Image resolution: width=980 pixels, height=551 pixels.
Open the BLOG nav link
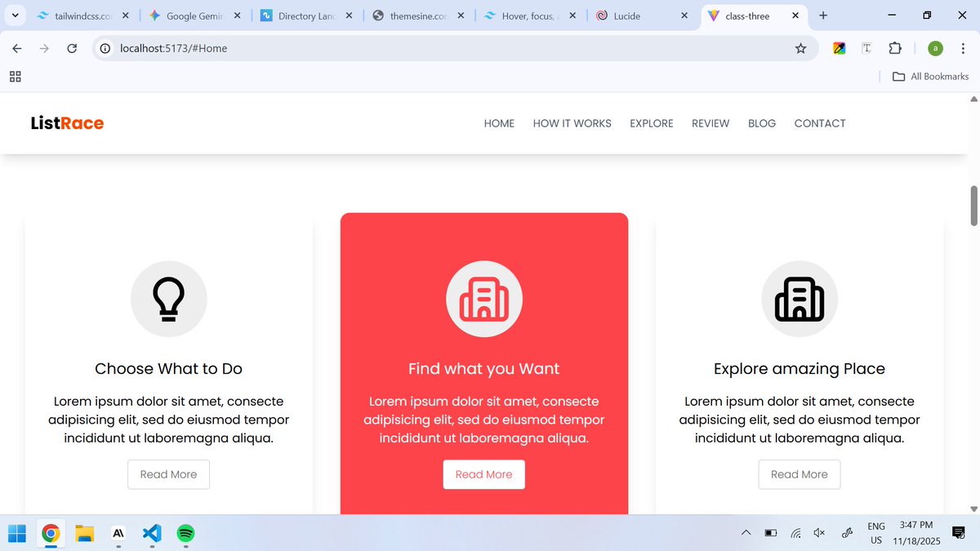click(762, 123)
